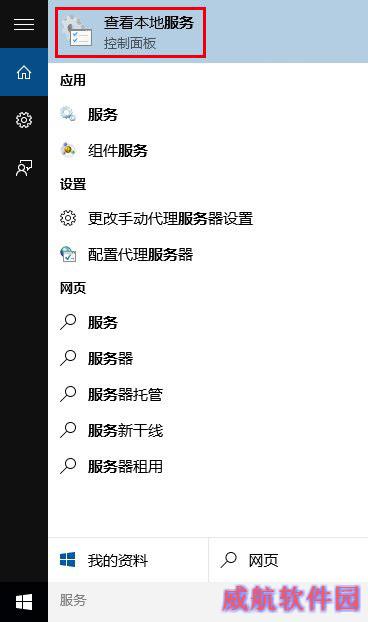
Task: Open the settings gear in sidebar
Action: 24,120
